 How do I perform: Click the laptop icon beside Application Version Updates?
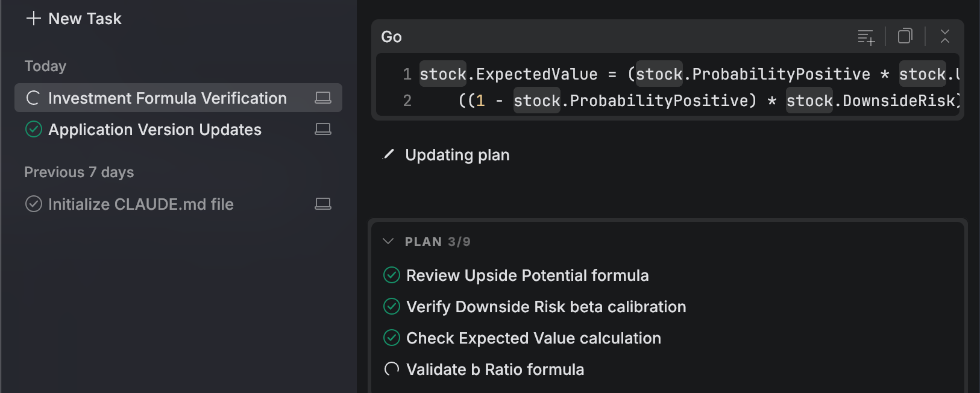coord(323,129)
